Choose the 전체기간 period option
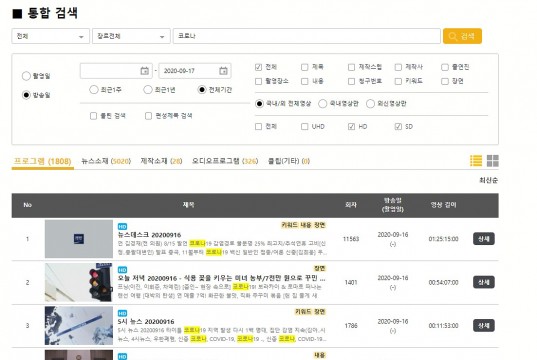 (x=202, y=90)
